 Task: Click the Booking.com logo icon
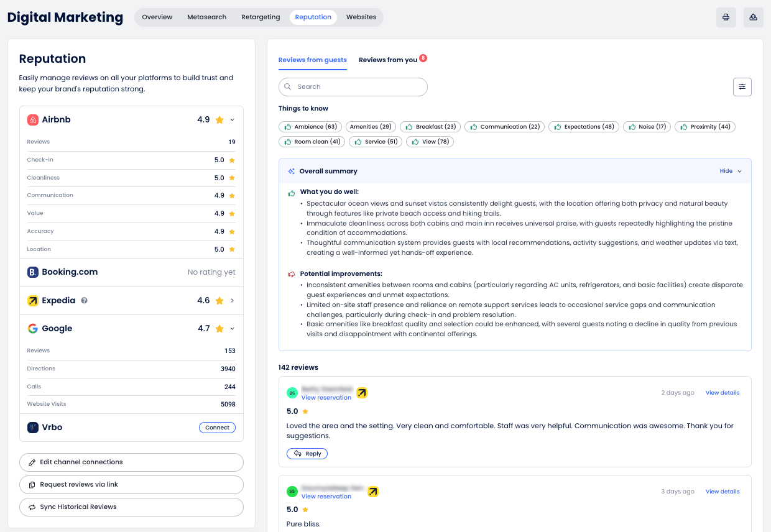click(x=33, y=272)
